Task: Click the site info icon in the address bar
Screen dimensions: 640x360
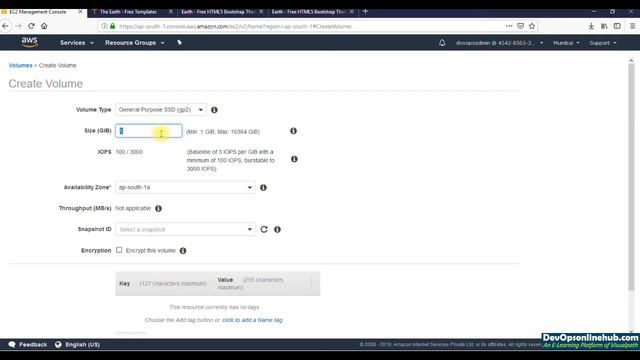Action: pyautogui.click(x=104, y=26)
